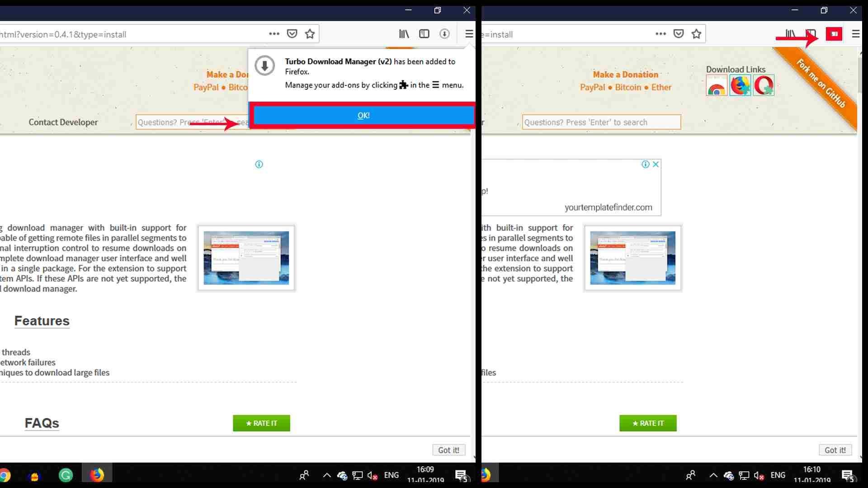Open Library icon in left window toolbar
Screen dimensions: 868x488
[404, 34]
